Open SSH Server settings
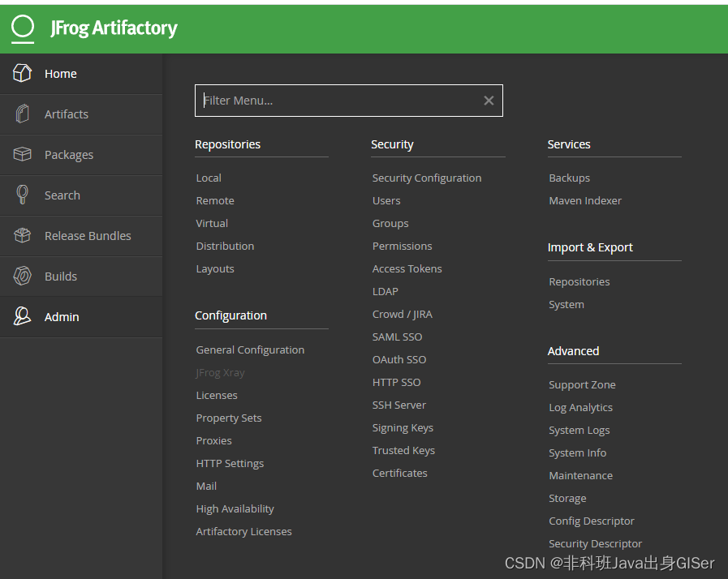The width and height of the screenshot is (728, 579). coord(398,405)
